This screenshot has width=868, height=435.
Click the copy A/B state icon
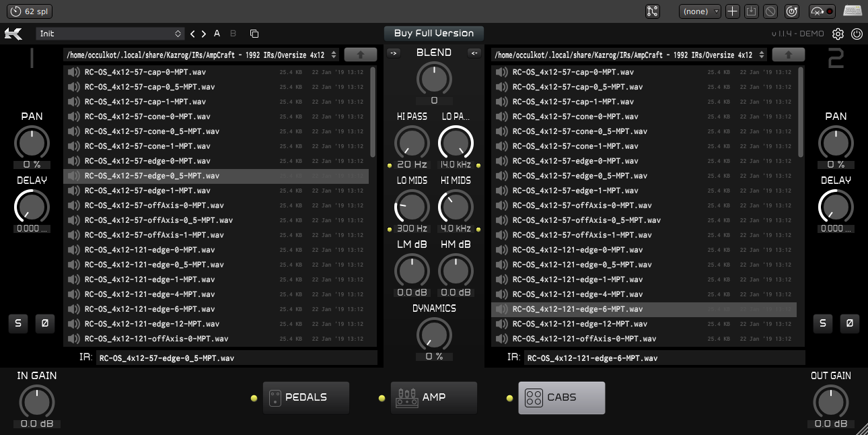tap(254, 34)
